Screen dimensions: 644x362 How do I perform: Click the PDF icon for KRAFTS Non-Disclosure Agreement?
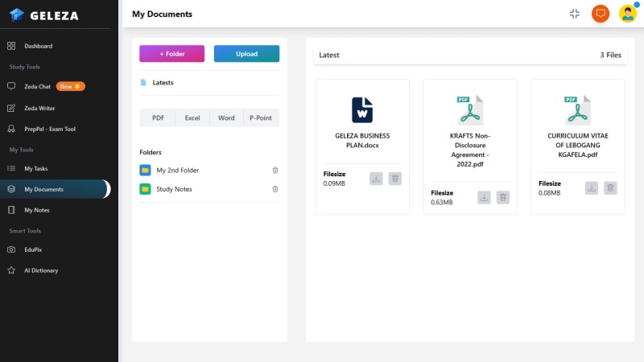[x=470, y=110]
